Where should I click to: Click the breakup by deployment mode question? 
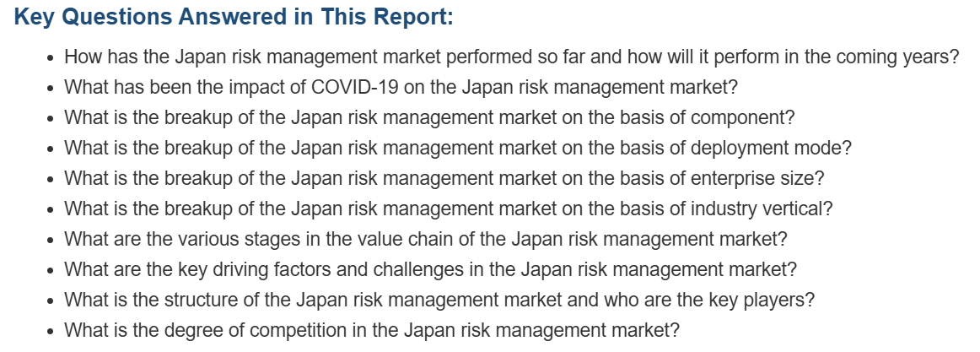[458, 148]
